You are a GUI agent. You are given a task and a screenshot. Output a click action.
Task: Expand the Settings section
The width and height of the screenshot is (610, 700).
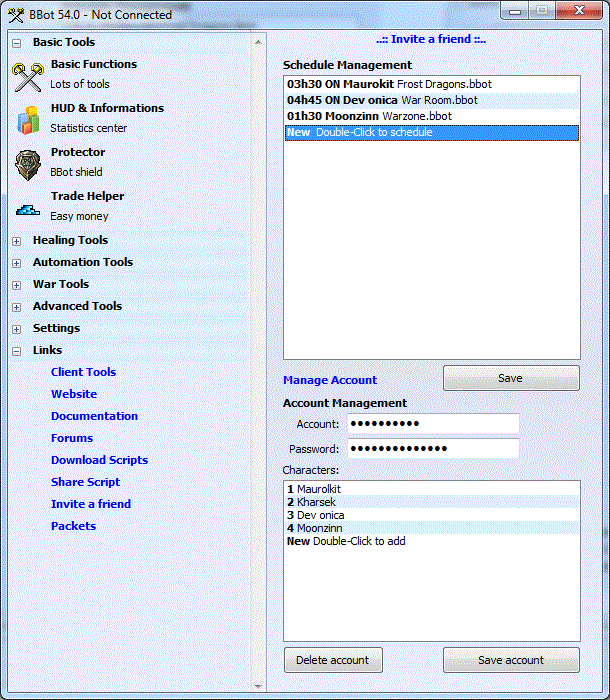click(x=16, y=329)
